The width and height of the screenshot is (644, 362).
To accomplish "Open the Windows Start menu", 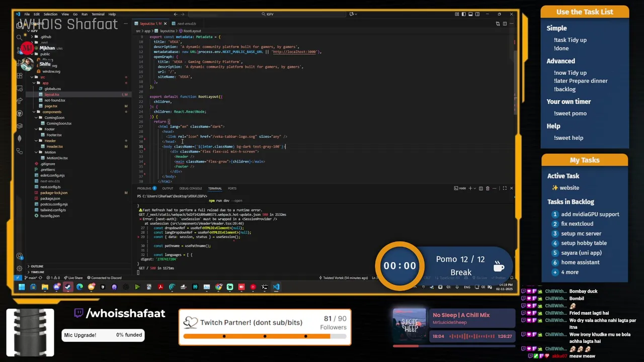I will pyautogui.click(x=22, y=287).
